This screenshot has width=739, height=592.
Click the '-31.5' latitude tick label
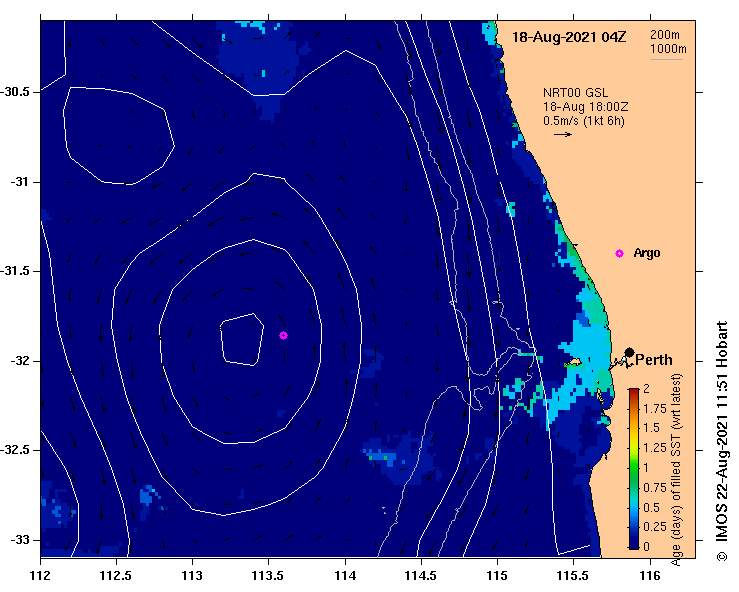pos(16,271)
